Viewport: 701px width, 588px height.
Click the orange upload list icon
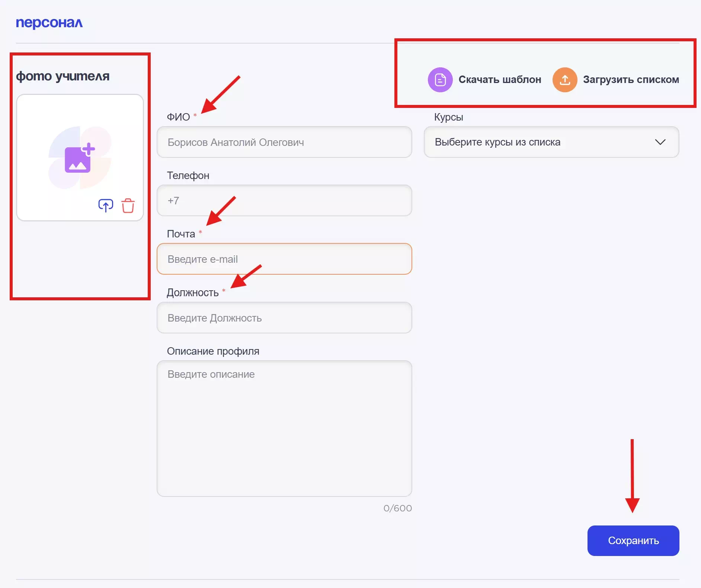click(x=564, y=80)
